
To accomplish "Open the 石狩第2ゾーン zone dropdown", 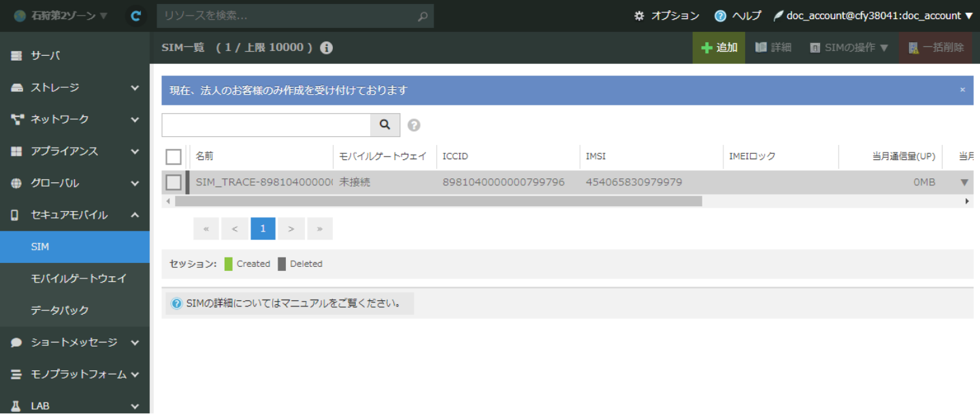I will coord(61,16).
